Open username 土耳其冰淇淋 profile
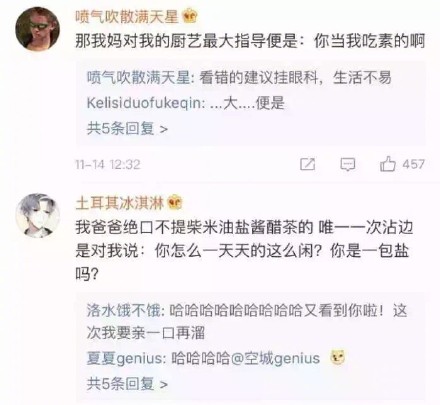This screenshot has height=405, width=440. point(119,202)
